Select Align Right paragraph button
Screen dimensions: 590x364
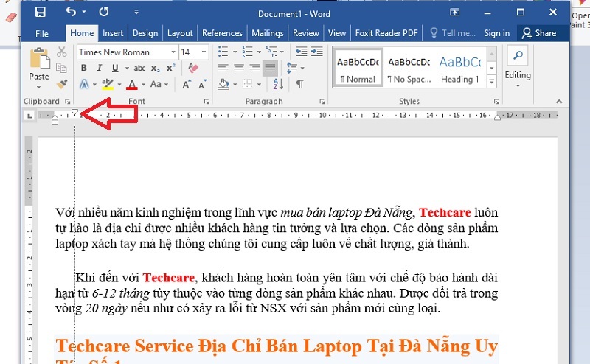pyautogui.click(x=254, y=68)
